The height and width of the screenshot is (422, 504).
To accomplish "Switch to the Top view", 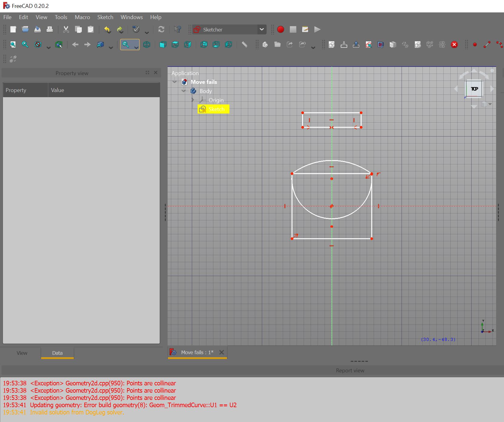I will point(175,45).
